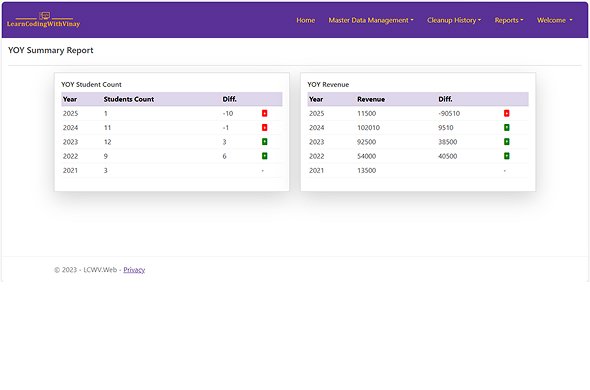Click the 38500 revenue diff value
This screenshot has height=390, width=590.
point(447,142)
